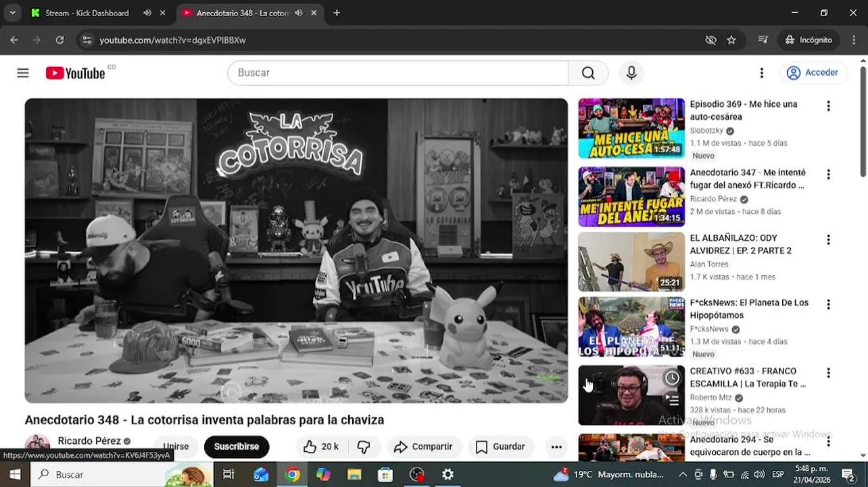Screen dimensions: 868x487
Task: Open File Explorer from the taskbar
Action: click(x=354, y=474)
